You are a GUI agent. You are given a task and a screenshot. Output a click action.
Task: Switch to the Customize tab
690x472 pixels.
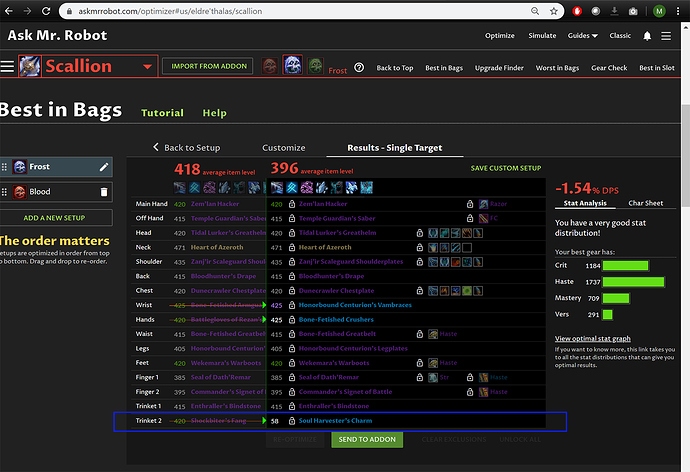(x=284, y=148)
